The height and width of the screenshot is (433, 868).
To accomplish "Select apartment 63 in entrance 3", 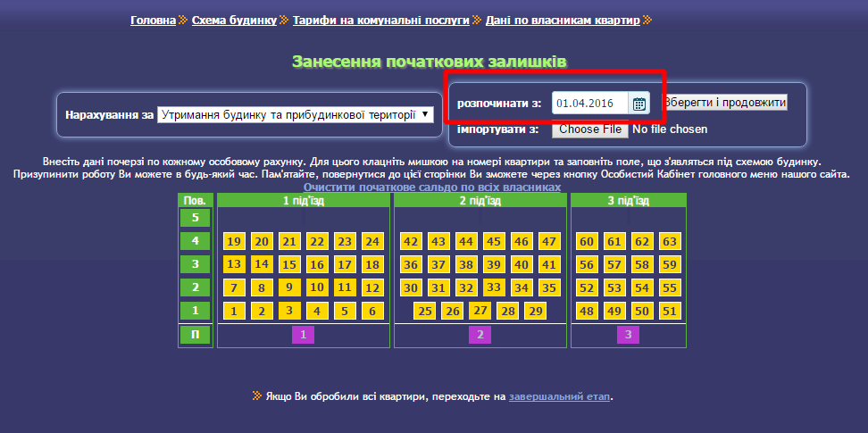I will pyautogui.click(x=669, y=241).
